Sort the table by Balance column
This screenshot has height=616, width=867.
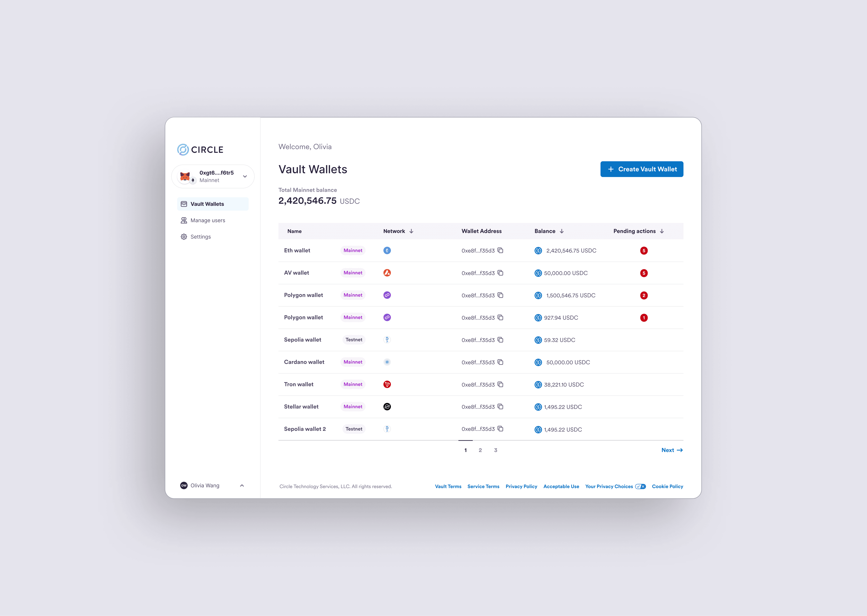tap(561, 231)
